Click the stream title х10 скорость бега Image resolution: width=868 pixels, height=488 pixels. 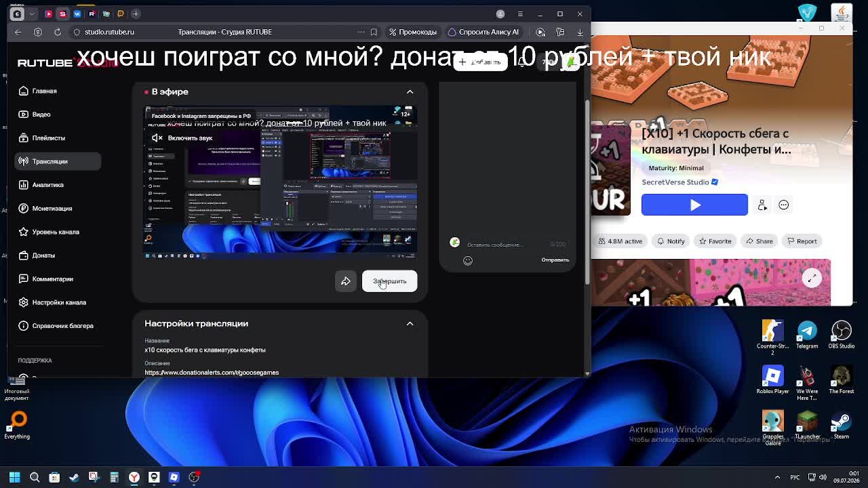tap(205, 350)
